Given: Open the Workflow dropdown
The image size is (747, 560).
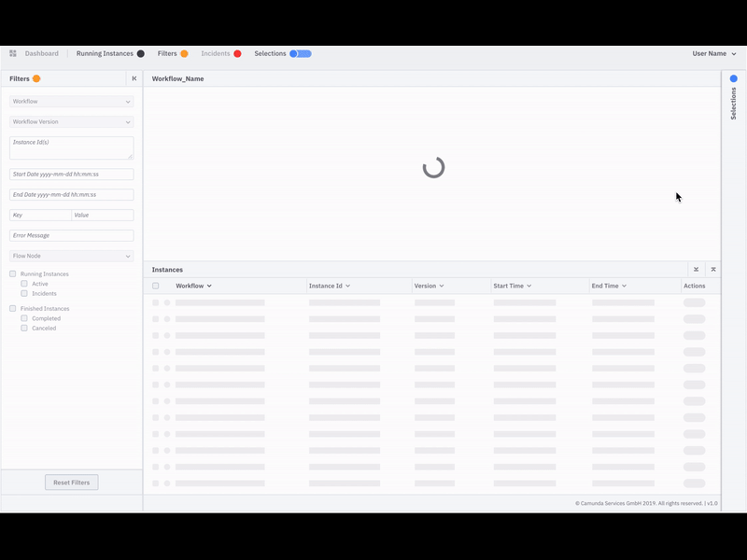Looking at the screenshot, I should tap(72, 101).
